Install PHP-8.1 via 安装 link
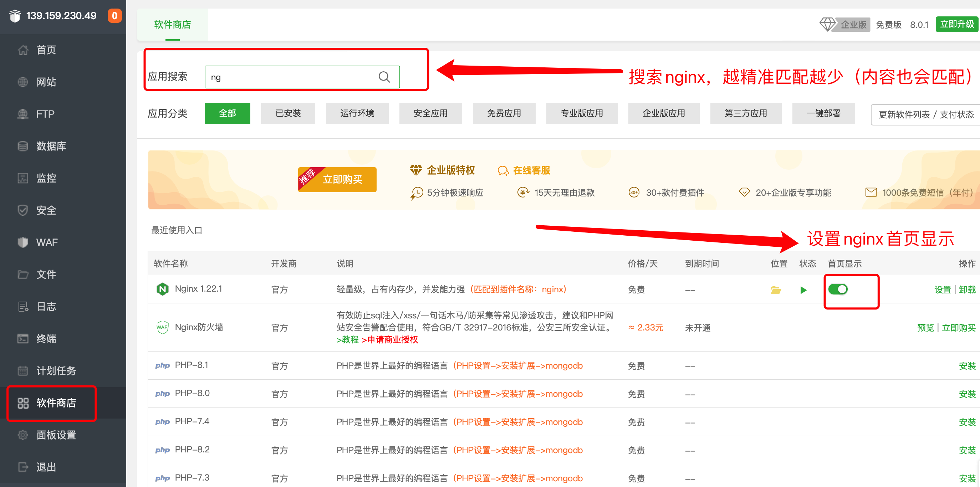Viewport: 980px width, 487px height. coord(967,366)
